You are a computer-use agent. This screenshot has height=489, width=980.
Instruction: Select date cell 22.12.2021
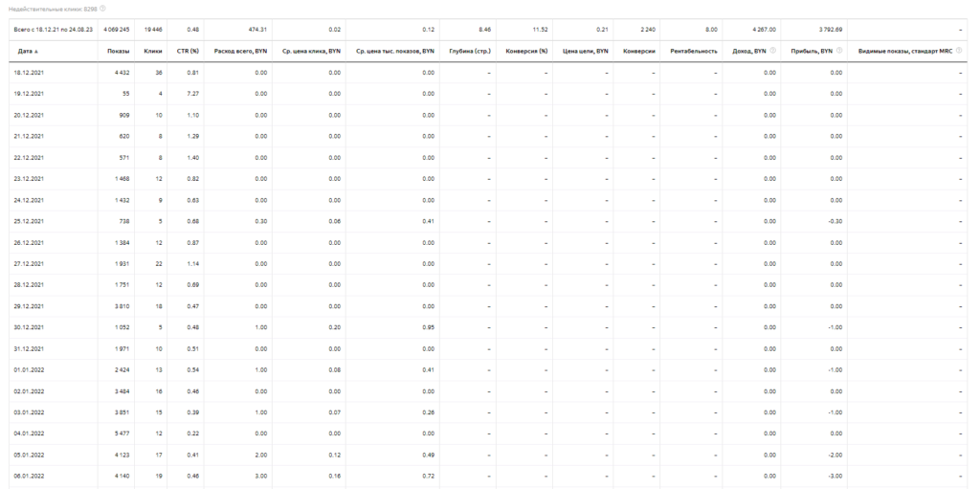click(x=29, y=158)
